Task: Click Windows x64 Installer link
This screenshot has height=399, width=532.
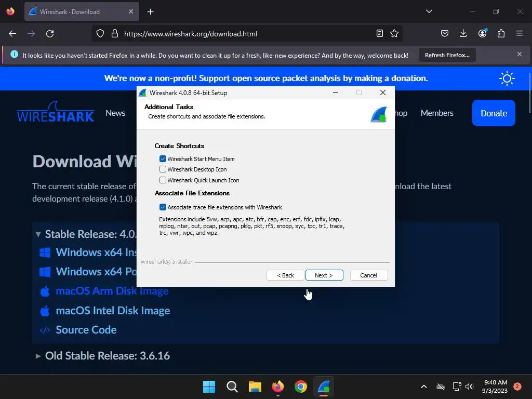Action: coord(96,252)
